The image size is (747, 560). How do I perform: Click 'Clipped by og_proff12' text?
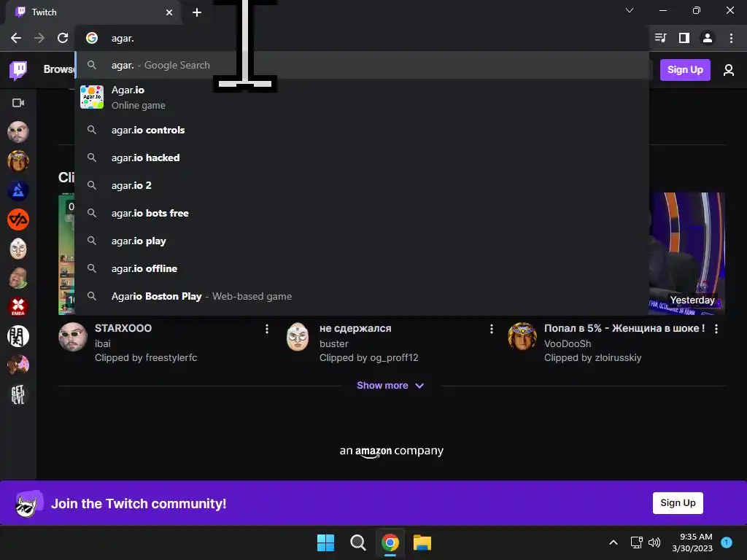pos(368,357)
